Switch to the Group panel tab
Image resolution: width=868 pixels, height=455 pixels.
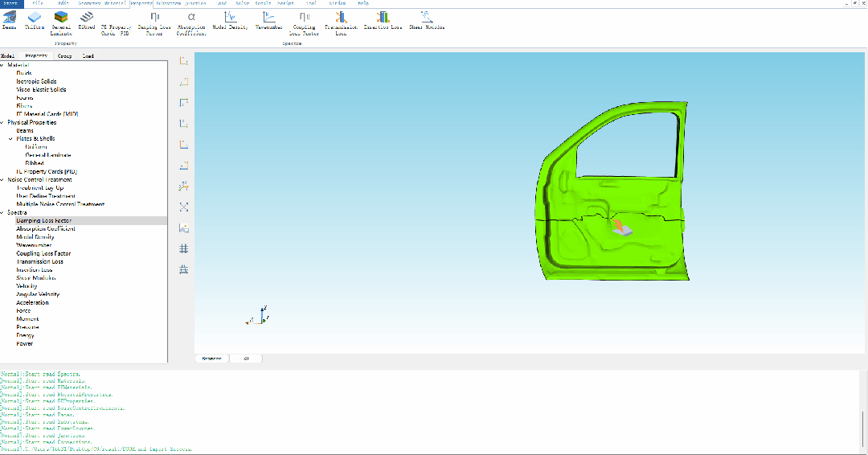(65, 56)
